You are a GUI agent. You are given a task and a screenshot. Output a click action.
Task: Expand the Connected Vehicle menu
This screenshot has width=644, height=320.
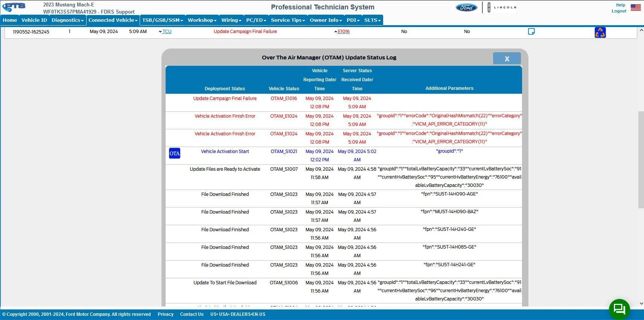pyautogui.click(x=113, y=20)
